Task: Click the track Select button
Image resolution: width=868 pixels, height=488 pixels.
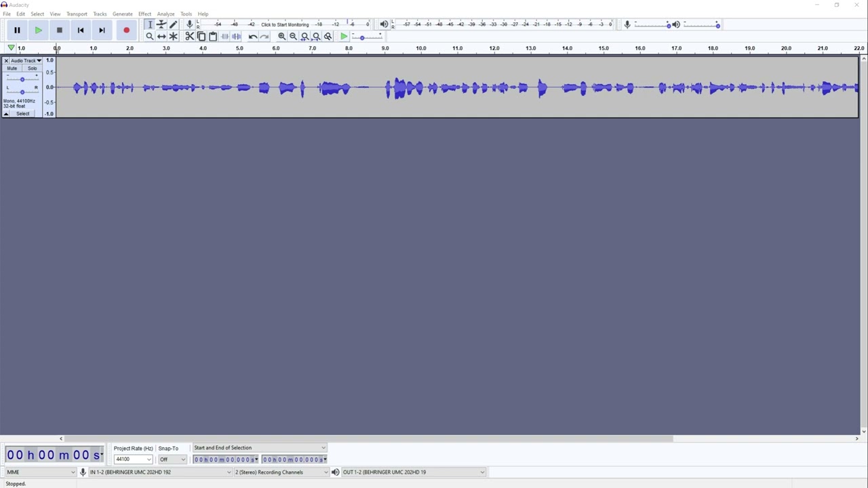Action: click(23, 114)
